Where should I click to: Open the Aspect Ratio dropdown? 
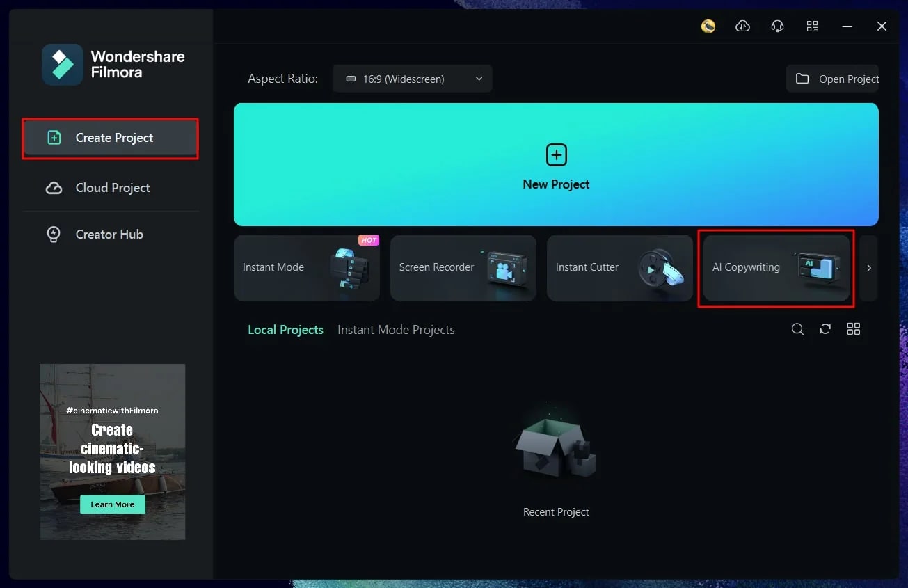[413, 79]
